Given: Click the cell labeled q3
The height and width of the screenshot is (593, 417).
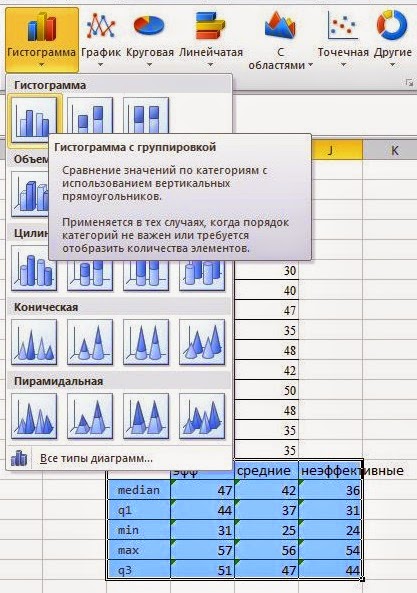Looking at the screenshot, I should coord(139,570).
